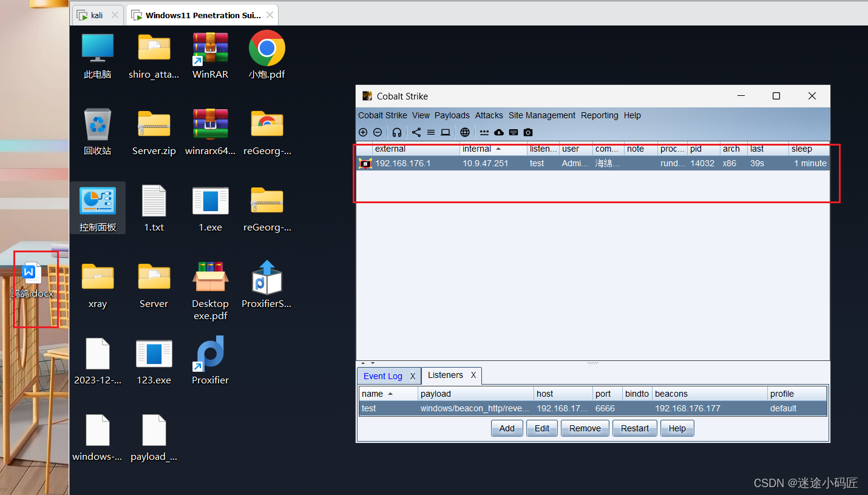Open the Site Management menu
The height and width of the screenshot is (495, 868).
click(542, 115)
